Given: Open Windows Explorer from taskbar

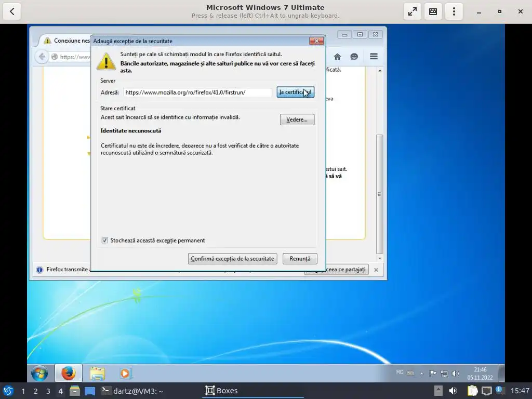Looking at the screenshot, I should pos(97,373).
